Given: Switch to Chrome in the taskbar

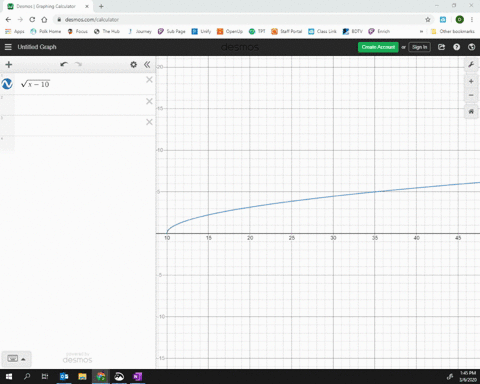Looking at the screenshot, I should [x=101, y=377].
